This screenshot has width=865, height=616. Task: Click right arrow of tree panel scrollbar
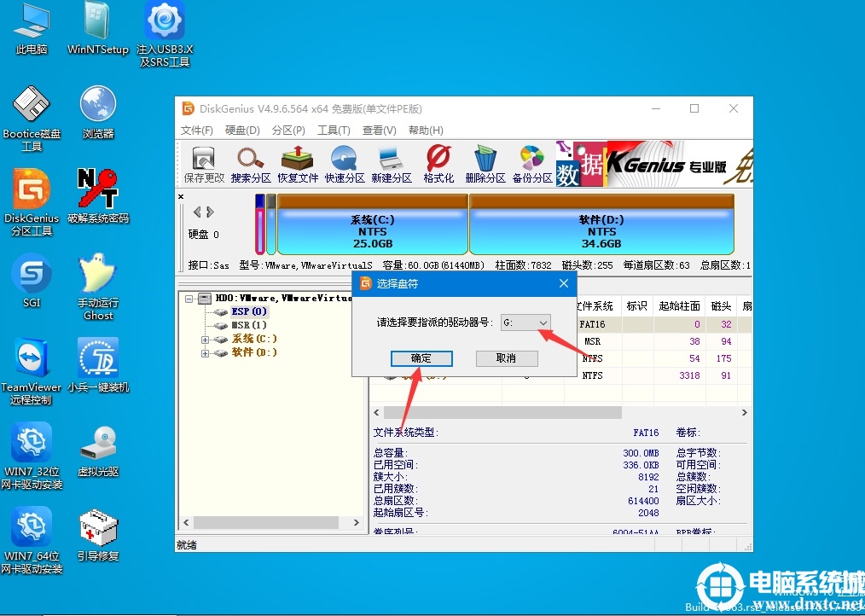357,522
